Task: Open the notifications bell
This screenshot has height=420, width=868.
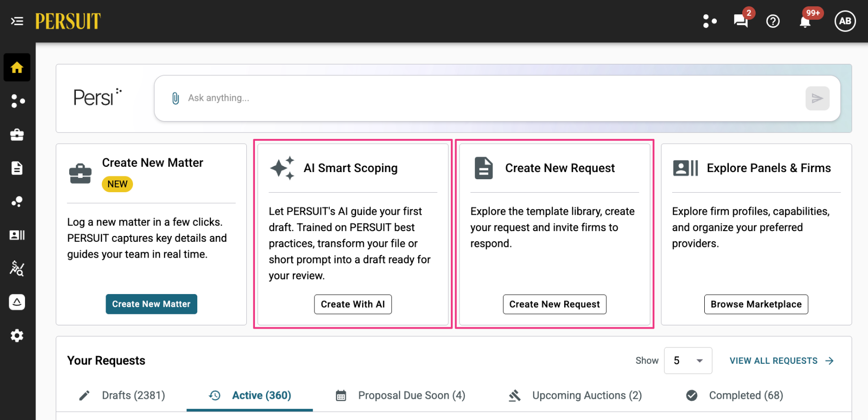Action: pyautogui.click(x=805, y=22)
